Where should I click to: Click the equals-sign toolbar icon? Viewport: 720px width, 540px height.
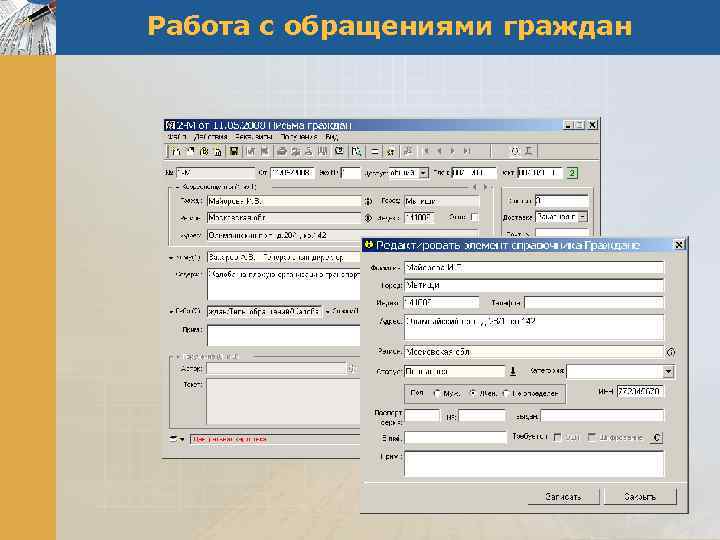375,151
